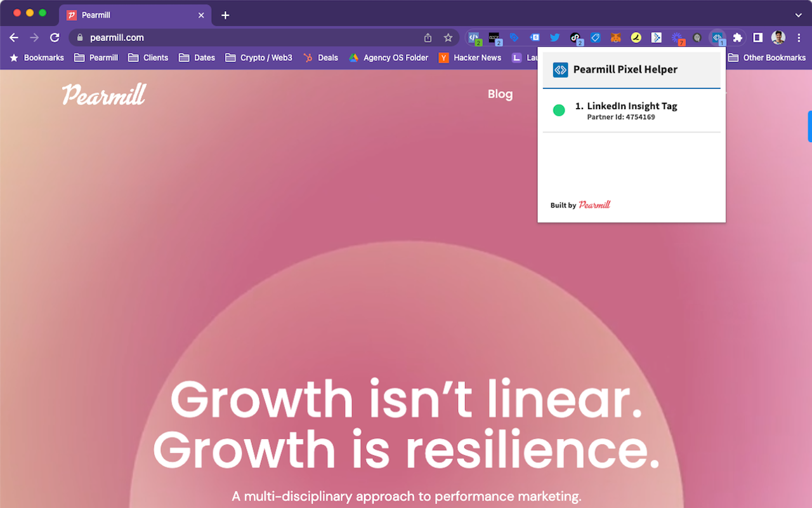Open the Blog link in site navigation
Screen dimensions: 812x508
(x=500, y=94)
